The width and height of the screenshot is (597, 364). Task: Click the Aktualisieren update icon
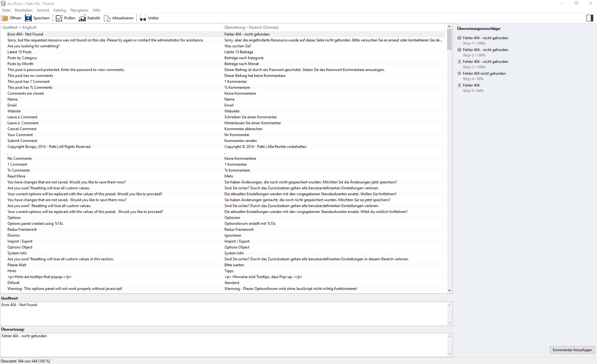coord(107,18)
